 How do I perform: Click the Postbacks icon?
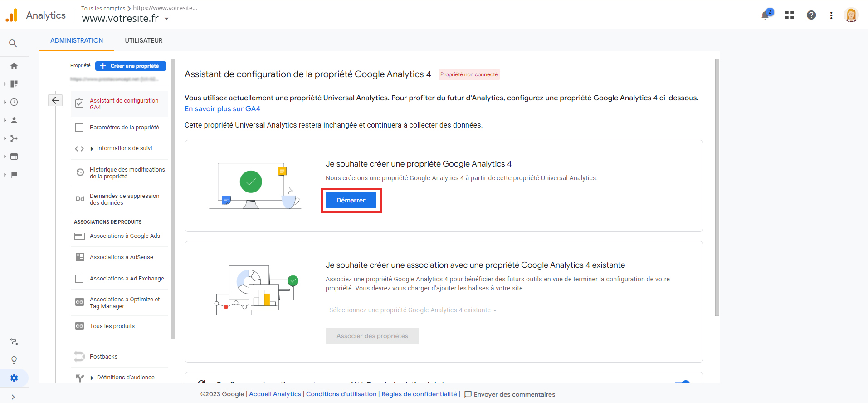(x=79, y=357)
